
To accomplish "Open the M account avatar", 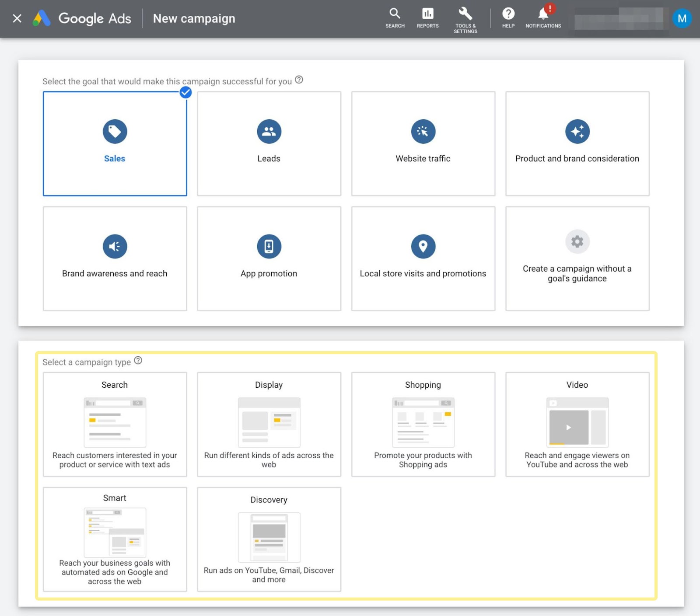I will click(x=682, y=18).
